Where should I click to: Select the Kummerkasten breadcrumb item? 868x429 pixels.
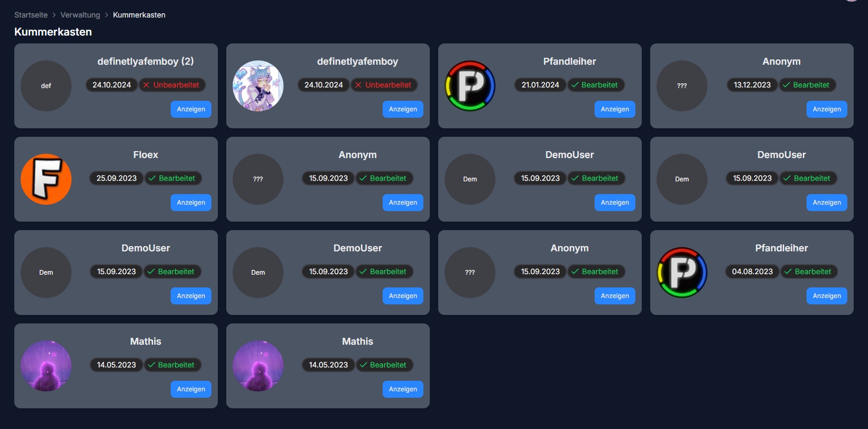point(139,15)
